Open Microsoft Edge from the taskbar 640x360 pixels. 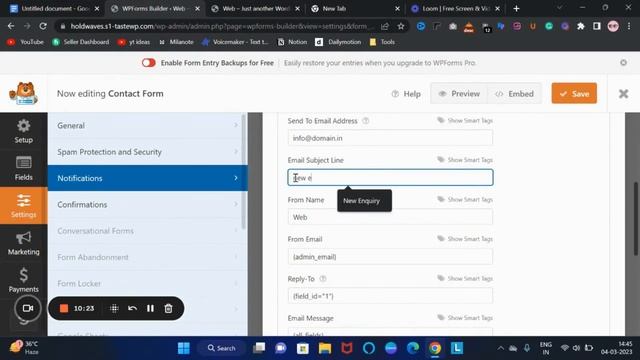pyautogui.click(x=413, y=348)
